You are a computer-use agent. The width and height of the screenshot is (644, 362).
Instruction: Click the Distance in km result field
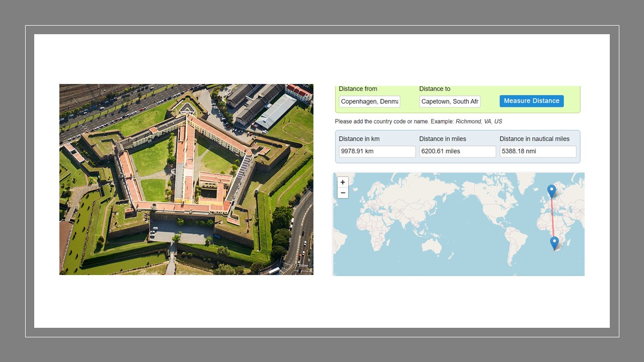(377, 151)
